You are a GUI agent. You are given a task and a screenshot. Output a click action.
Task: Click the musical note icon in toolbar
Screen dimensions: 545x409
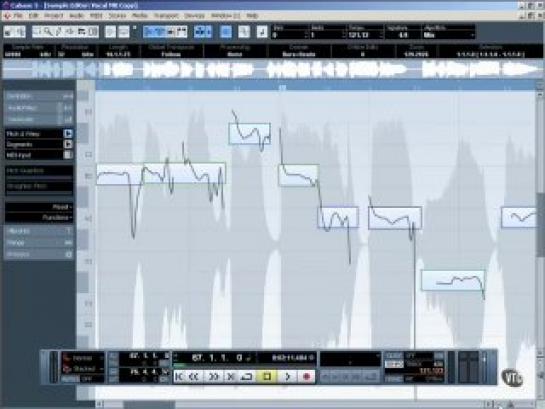(x=262, y=32)
